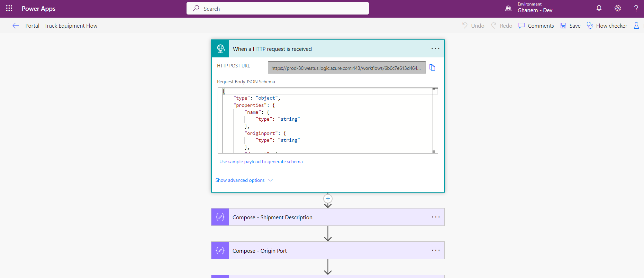
Task: Click the HTTP request trigger icon
Action: pos(220,49)
